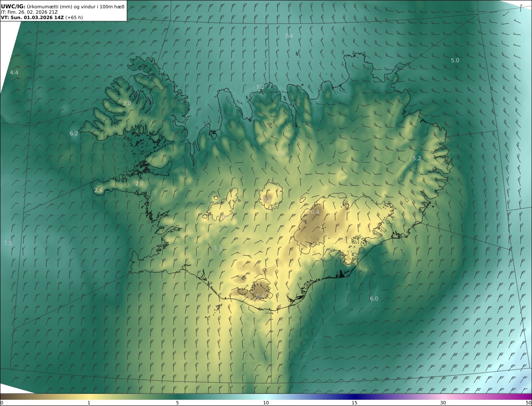
Task: Click the colorbar tick label 0
Action: coord(2,403)
